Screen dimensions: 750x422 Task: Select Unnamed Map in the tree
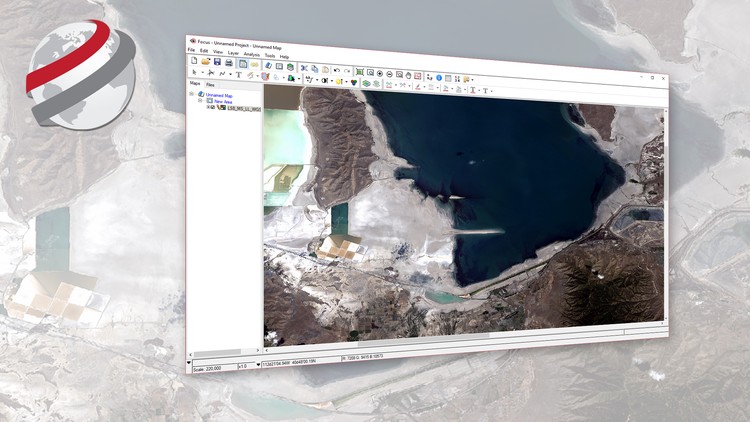(x=219, y=95)
